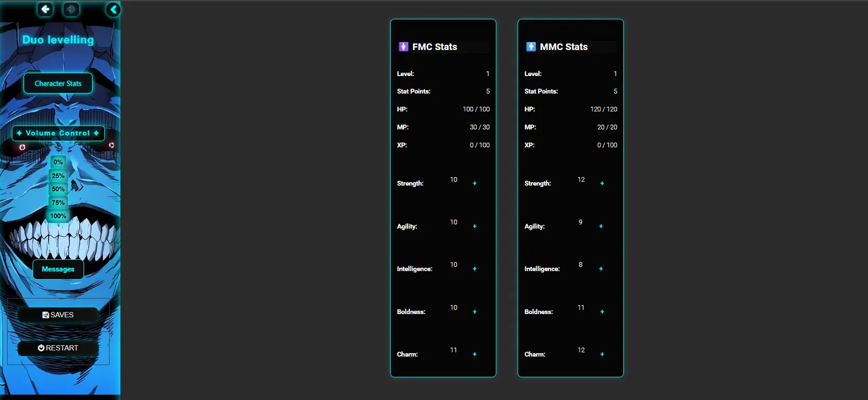Set volume to 25%
This screenshot has width=868, height=400.
(58, 176)
